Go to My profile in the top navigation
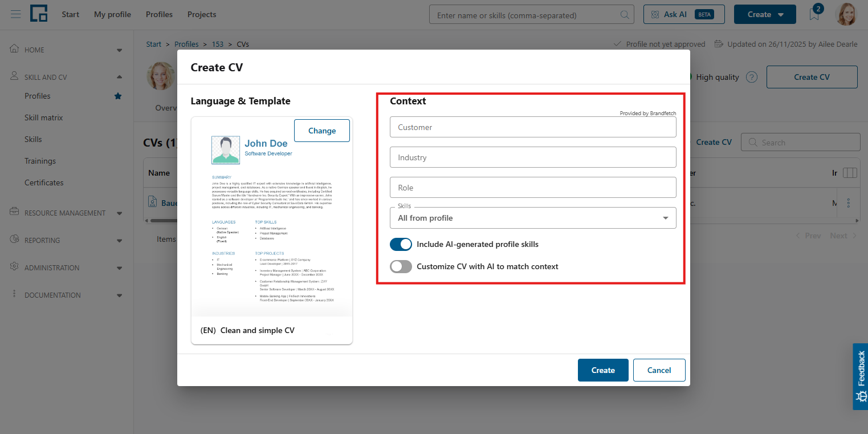 pyautogui.click(x=112, y=14)
